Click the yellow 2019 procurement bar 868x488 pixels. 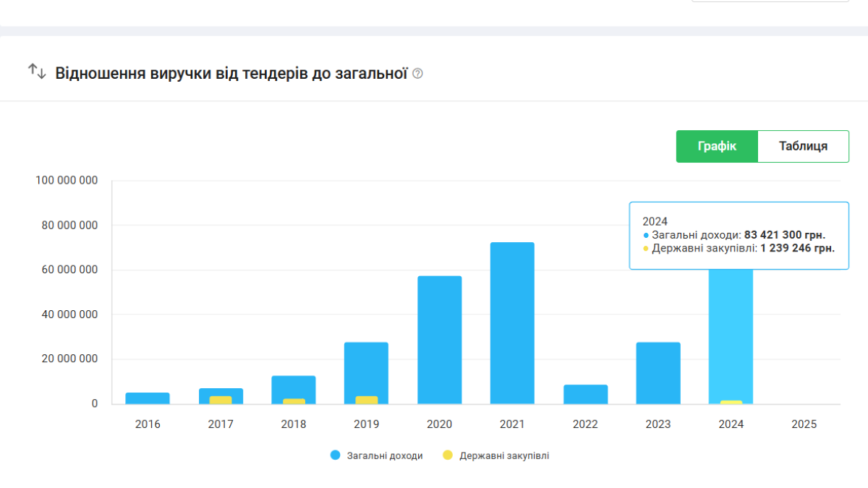pyautogui.click(x=366, y=400)
